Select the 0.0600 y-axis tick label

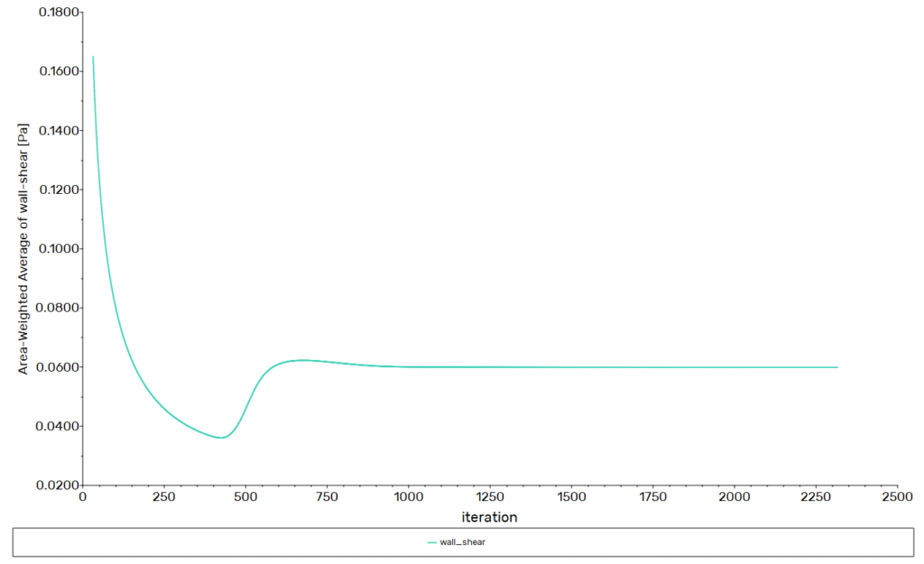click(58, 367)
